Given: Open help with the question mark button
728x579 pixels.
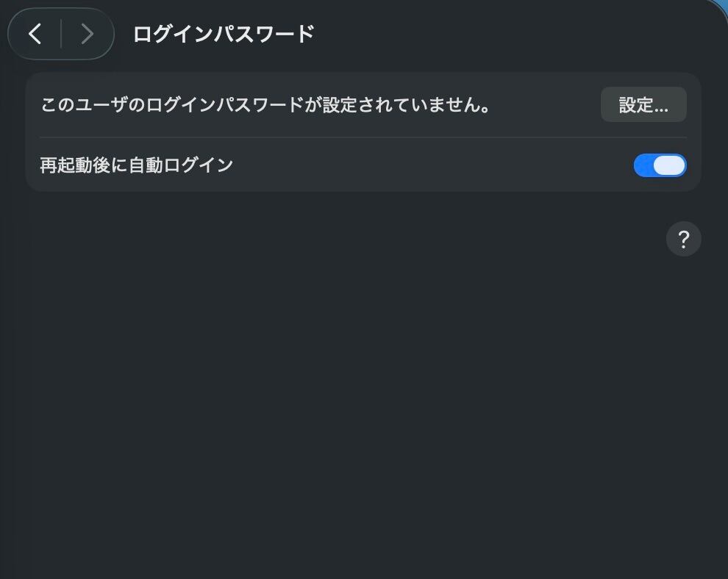Looking at the screenshot, I should point(683,239).
